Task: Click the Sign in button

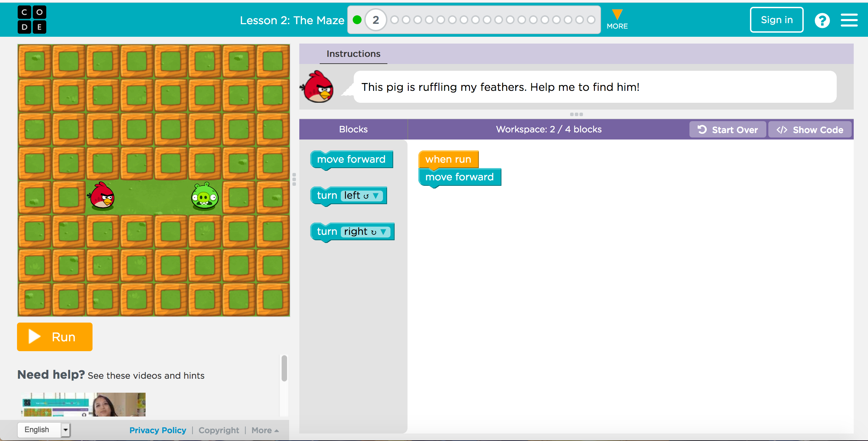Action: (x=777, y=20)
